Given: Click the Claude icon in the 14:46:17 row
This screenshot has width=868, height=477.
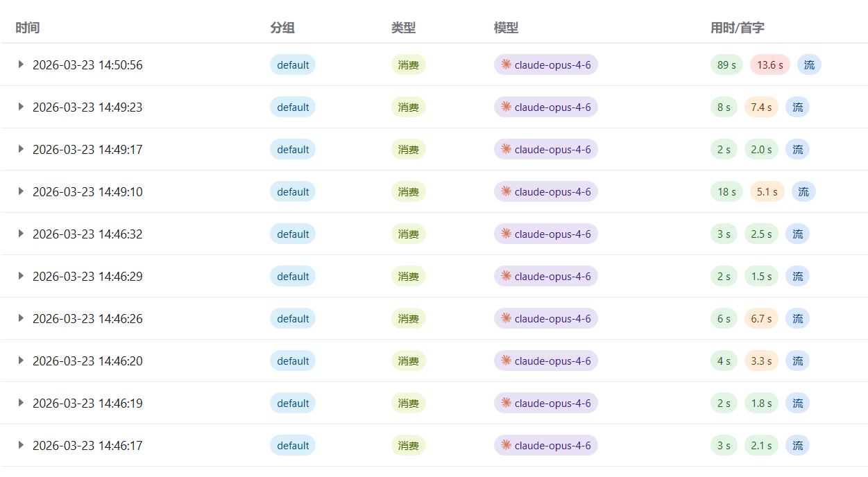Looking at the screenshot, I should pyautogui.click(x=506, y=445).
